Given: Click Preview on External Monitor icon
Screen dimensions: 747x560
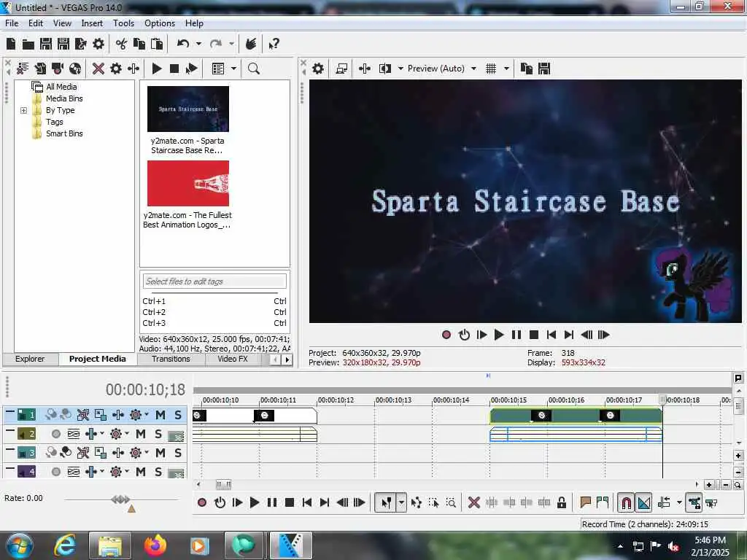Looking at the screenshot, I should (x=341, y=69).
